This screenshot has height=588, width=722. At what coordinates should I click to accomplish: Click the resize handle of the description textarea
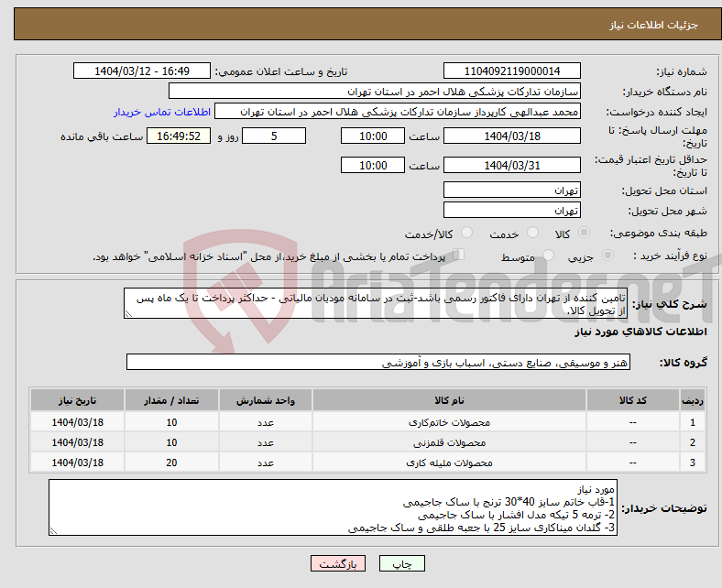(x=128, y=313)
